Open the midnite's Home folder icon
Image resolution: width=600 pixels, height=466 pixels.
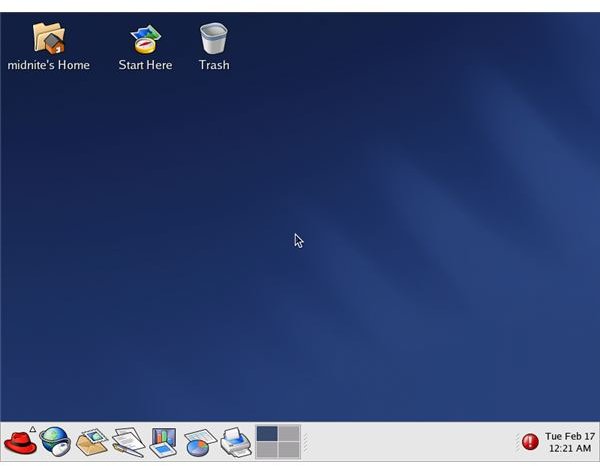49,38
